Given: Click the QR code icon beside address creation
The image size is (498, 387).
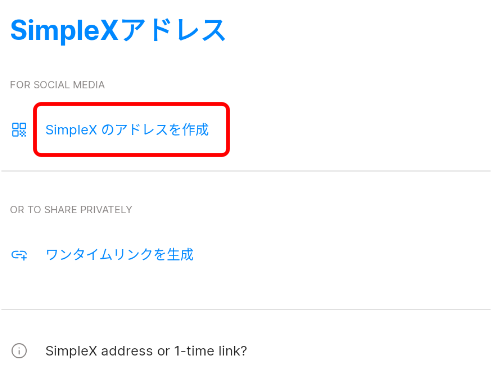Looking at the screenshot, I should click(19, 130).
